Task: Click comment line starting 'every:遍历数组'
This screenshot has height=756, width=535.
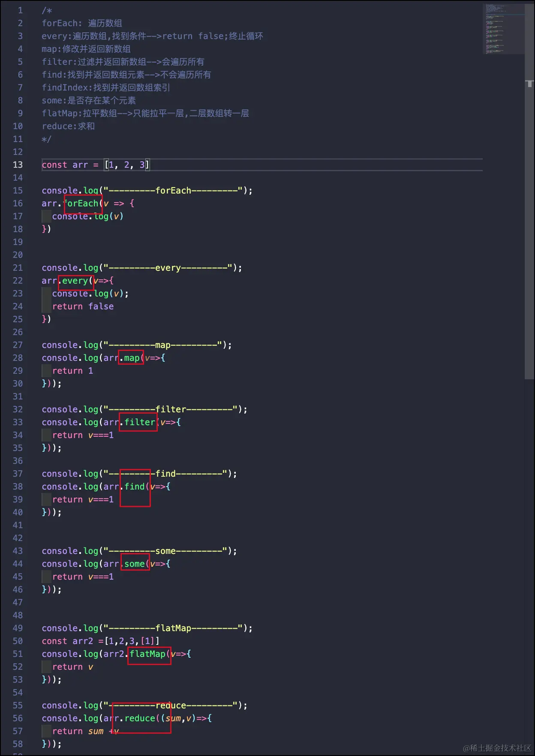Action: click(x=152, y=36)
